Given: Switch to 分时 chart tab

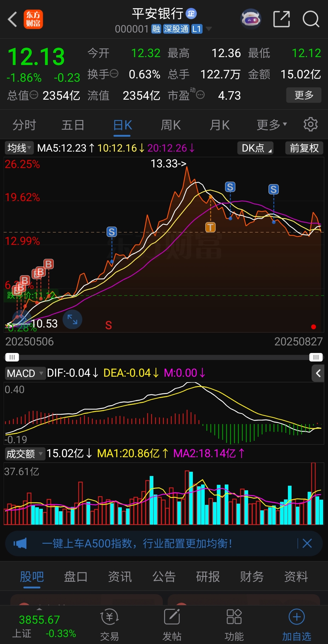Looking at the screenshot, I should point(24,125).
